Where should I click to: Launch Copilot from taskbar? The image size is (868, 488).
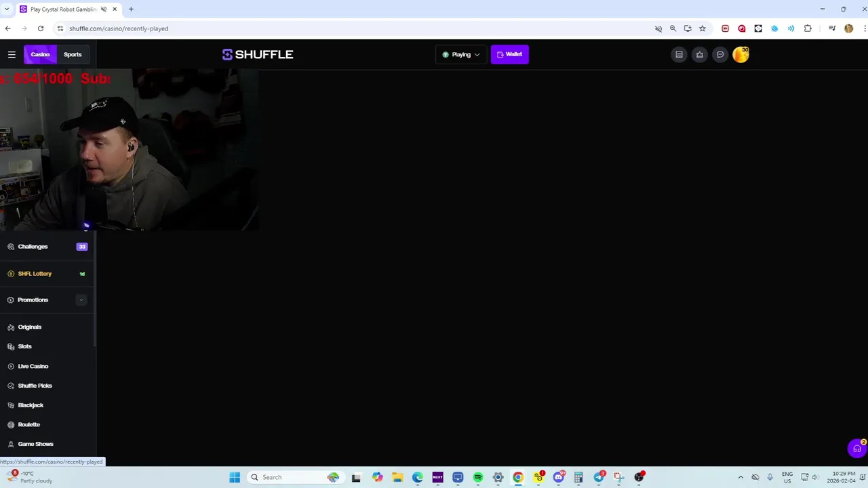377,477
